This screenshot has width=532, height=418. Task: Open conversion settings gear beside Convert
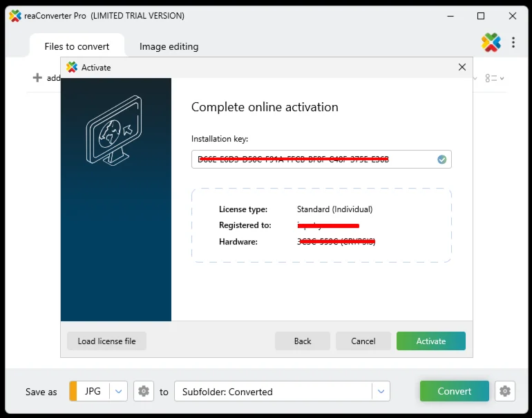[x=505, y=391]
